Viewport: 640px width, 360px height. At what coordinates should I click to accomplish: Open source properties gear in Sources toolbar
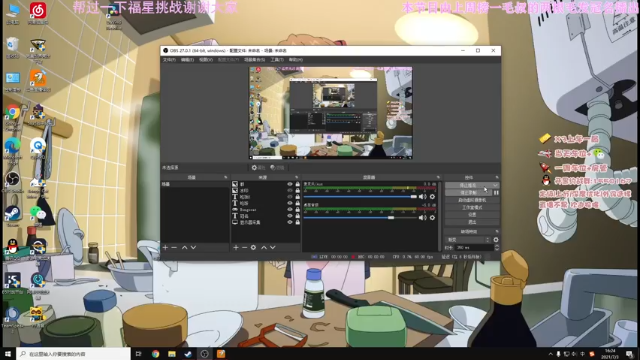pyautogui.click(x=253, y=247)
